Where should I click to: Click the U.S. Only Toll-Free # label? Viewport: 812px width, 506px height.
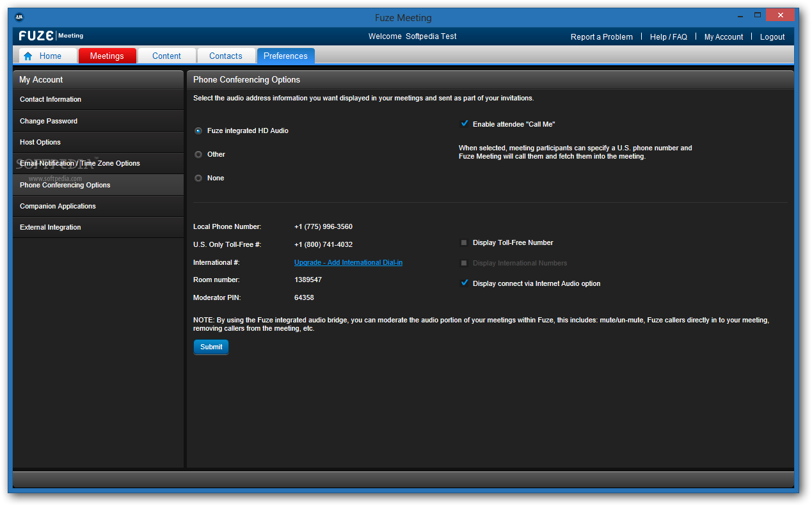[227, 244]
